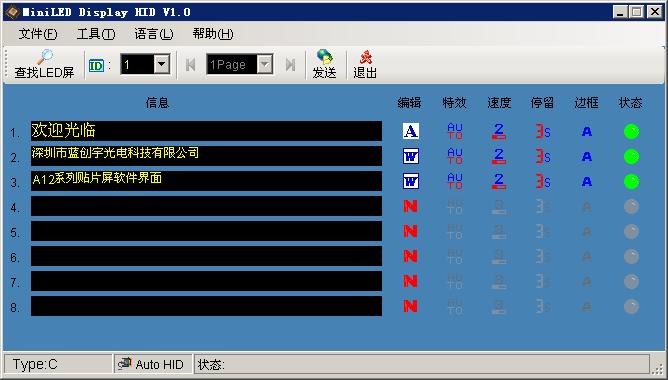Image resolution: width=668 pixels, height=380 pixels.
Task: Open the 语言(L) language menu
Action: pyautogui.click(x=154, y=34)
